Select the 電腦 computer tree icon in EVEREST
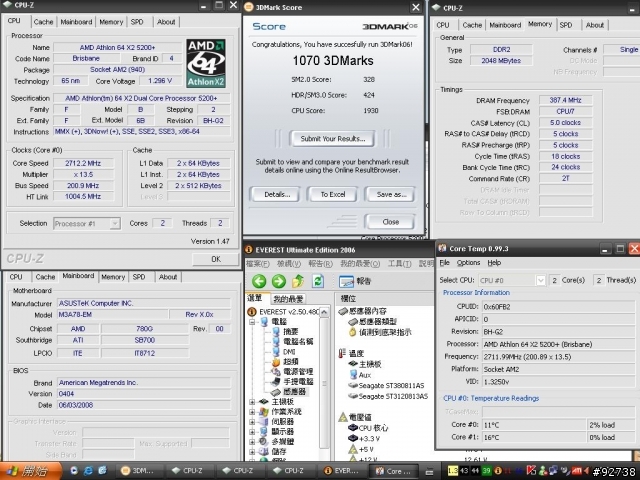The image size is (640, 480). click(x=264, y=322)
